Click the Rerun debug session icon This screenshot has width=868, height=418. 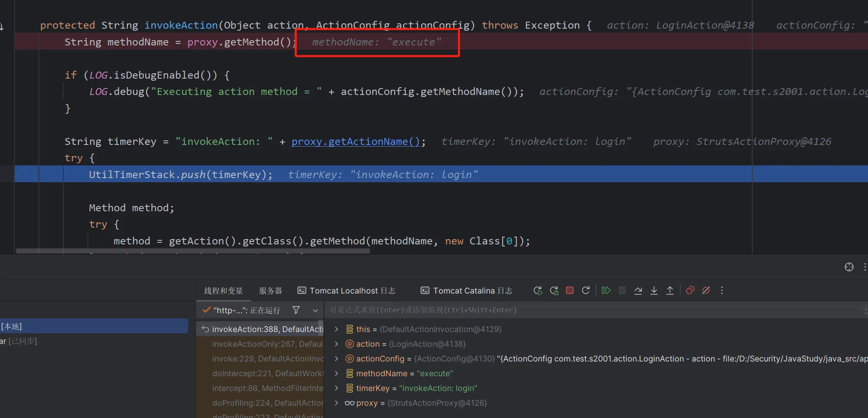(538, 291)
